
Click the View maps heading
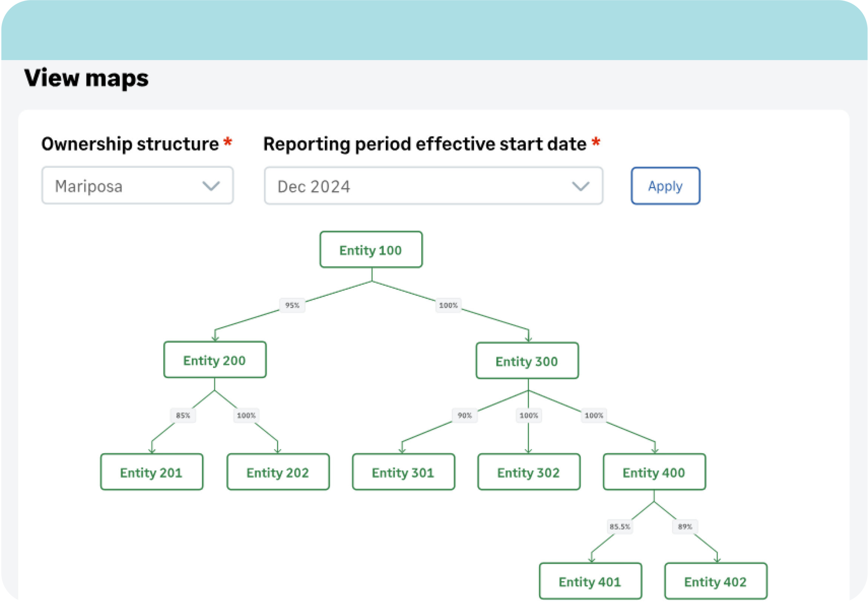tap(86, 78)
